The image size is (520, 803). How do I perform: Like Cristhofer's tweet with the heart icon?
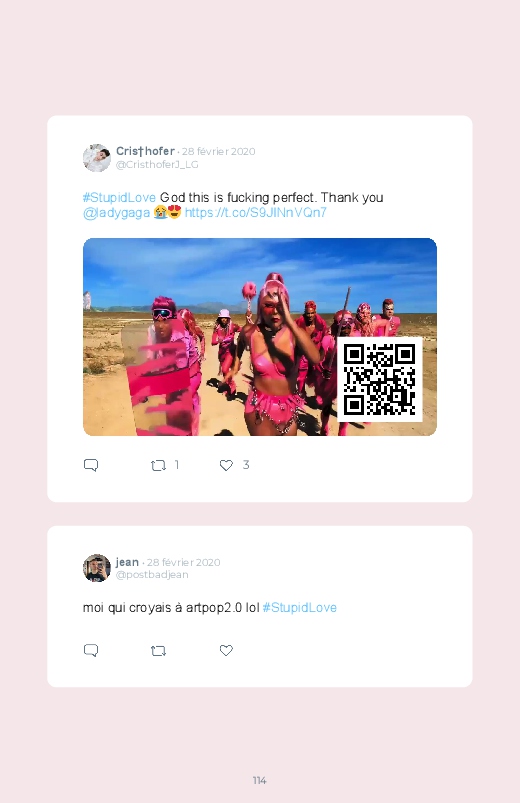(x=226, y=465)
